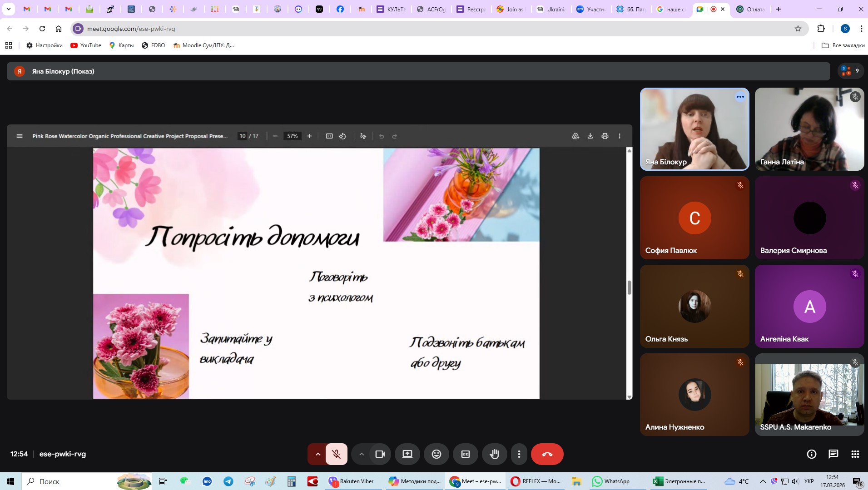Image resolution: width=868 pixels, height=490 pixels.
Task: Open the YouTube bookmark
Action: (86, 45)
